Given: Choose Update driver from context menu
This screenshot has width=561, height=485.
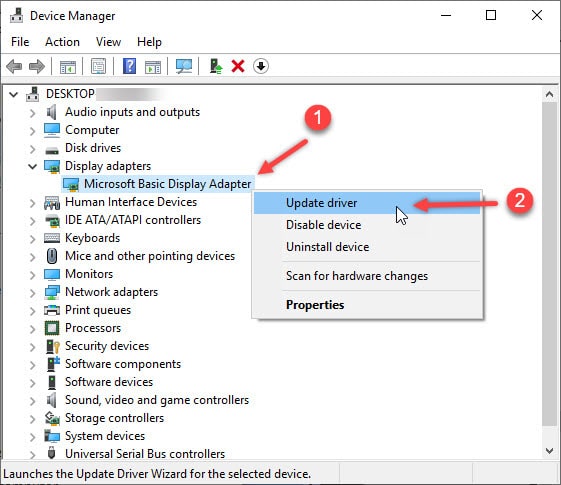Looking at the screenshot, I should (x=367, y=203).
